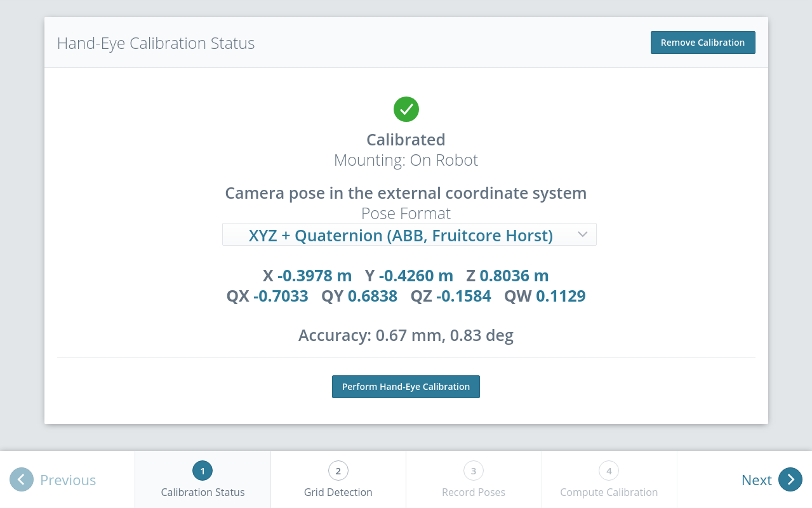Image resolution: width=812 pixels, height=508 pixels.
Task: Go to the Record Poses step
Action: tap(473, 479)
